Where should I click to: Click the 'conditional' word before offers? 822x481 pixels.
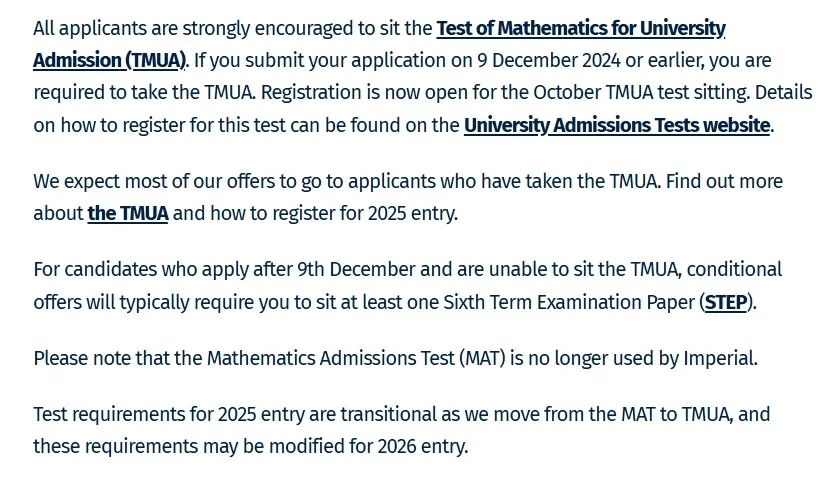(x=734, y=270)
